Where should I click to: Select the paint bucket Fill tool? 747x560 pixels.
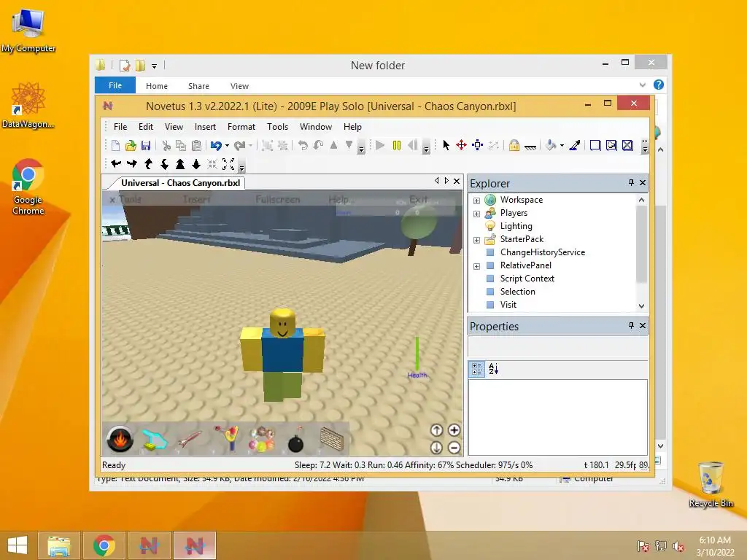tap(551, 145)
